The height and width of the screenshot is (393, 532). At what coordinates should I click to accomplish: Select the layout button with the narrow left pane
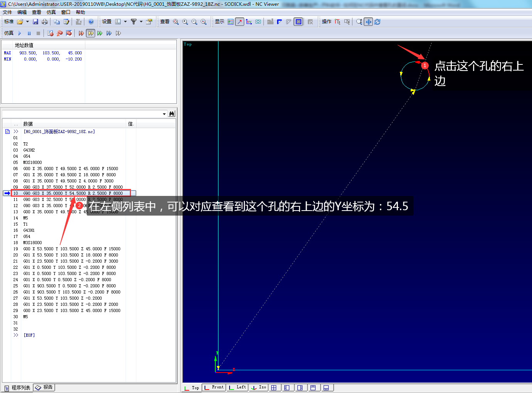pos(287,388)
